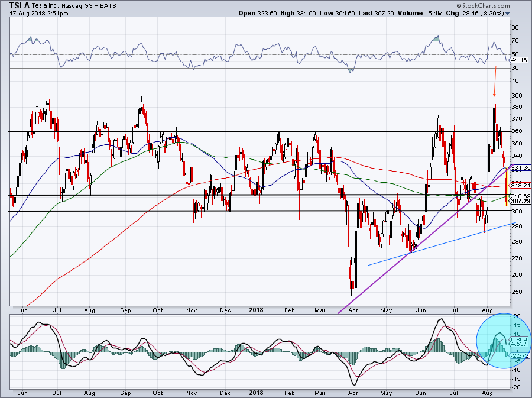
Task: Select the blue moving average label 331.35
Action: click(x=521, y=167)
